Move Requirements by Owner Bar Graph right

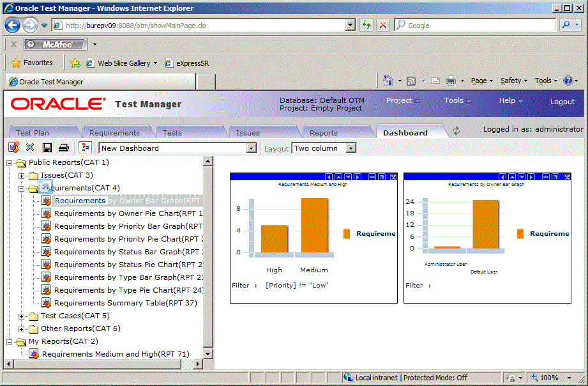(x=531, y=177)
